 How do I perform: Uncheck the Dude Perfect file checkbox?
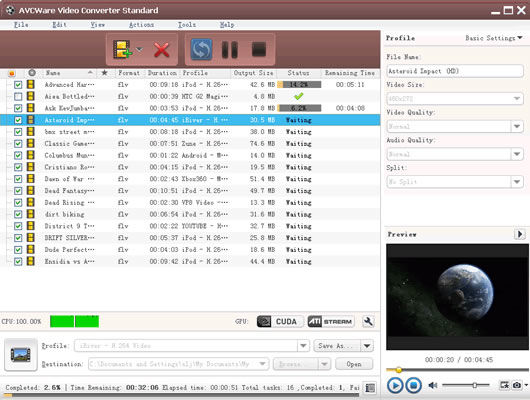18,250
